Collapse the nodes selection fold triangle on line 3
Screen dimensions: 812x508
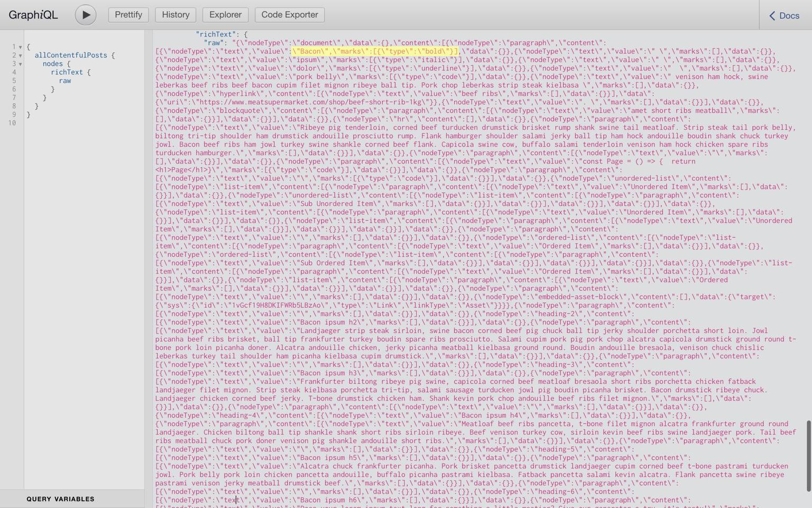click(x=20, y=63)
